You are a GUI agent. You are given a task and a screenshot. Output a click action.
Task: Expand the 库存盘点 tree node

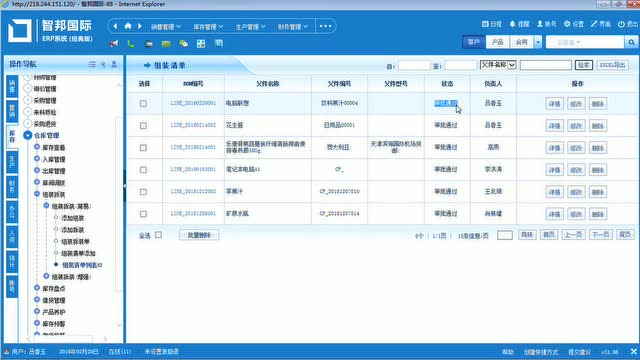(x=37, y=288)
